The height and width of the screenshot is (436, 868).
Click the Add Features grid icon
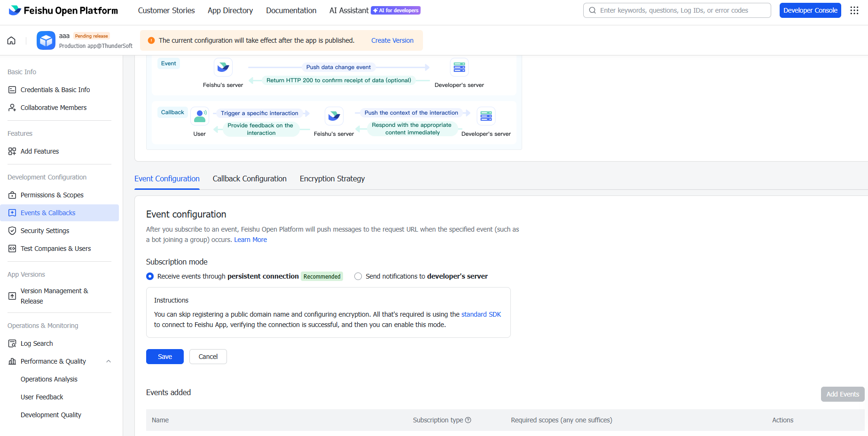12,151
